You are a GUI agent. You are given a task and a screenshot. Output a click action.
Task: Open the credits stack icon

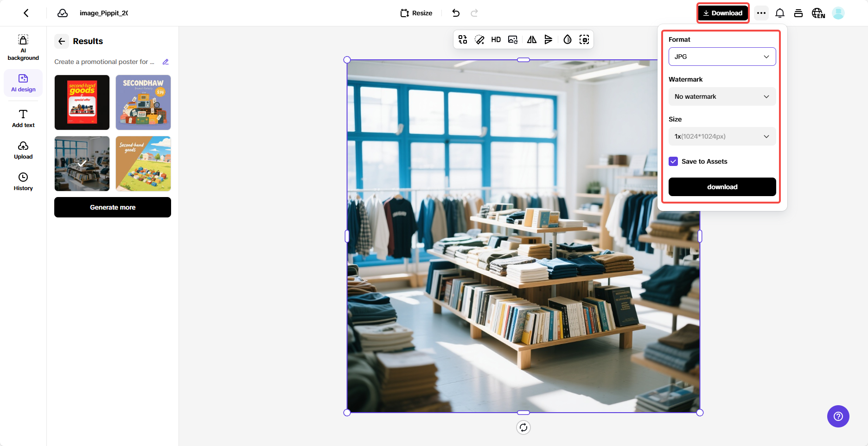(x=798, y=13)
